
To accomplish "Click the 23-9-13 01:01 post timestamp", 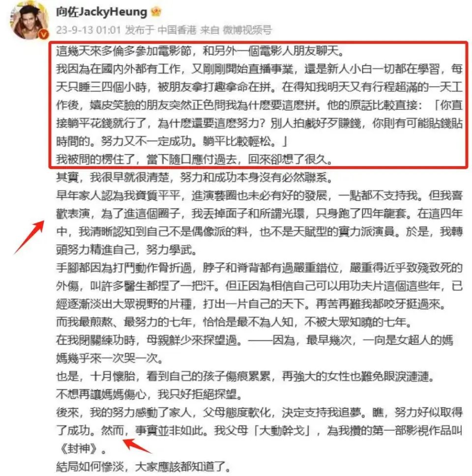I will [x=88, y=30].
